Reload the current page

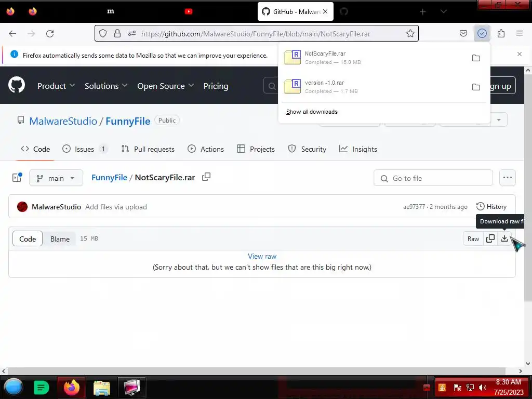[x=50, y=34]
